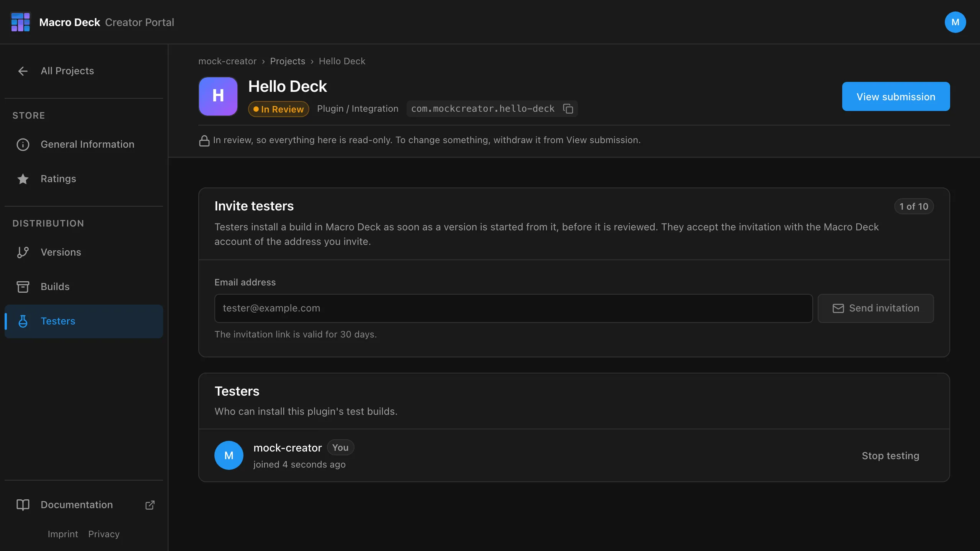This screenshot has width=980, height=551.
Task: Open the Versions section
Action: (84, 252)
